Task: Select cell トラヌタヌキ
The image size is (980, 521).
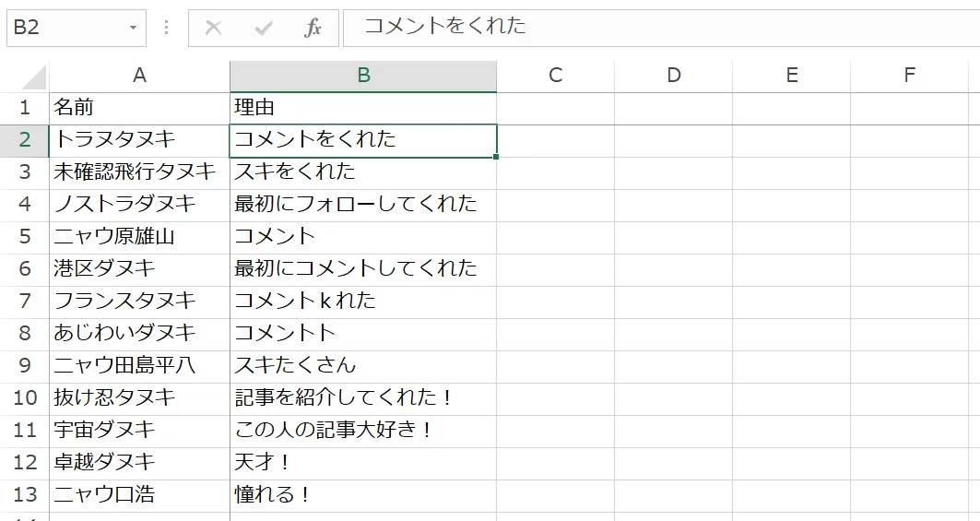Action: point(139,139)
